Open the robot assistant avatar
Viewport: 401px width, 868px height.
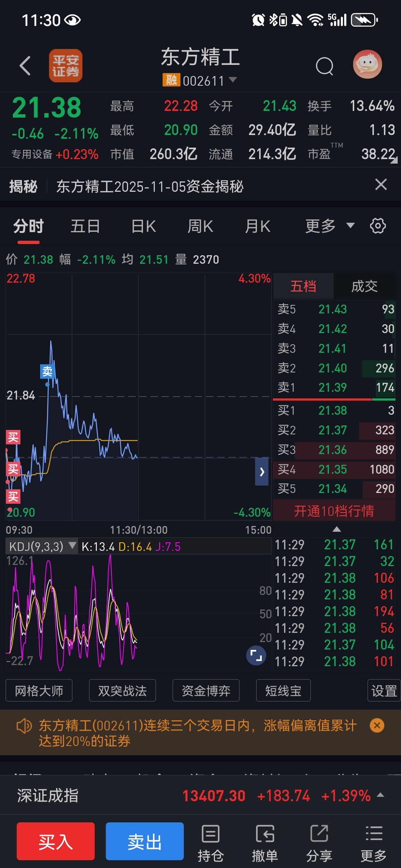(367, 64)
